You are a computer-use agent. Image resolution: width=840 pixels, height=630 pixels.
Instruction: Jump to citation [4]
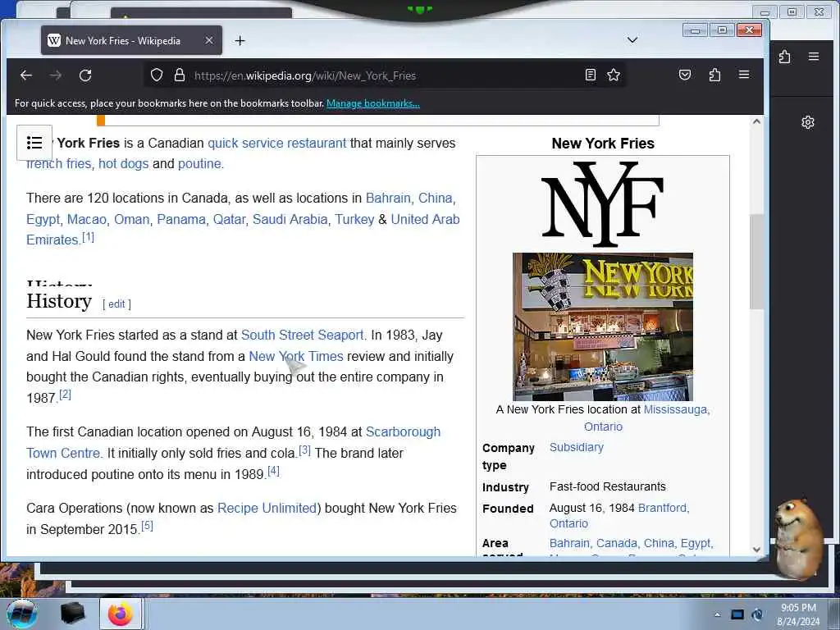[x=273, y=471]
